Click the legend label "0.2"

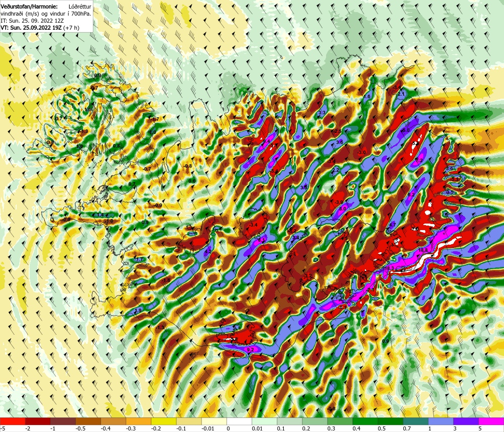[306, 428]
